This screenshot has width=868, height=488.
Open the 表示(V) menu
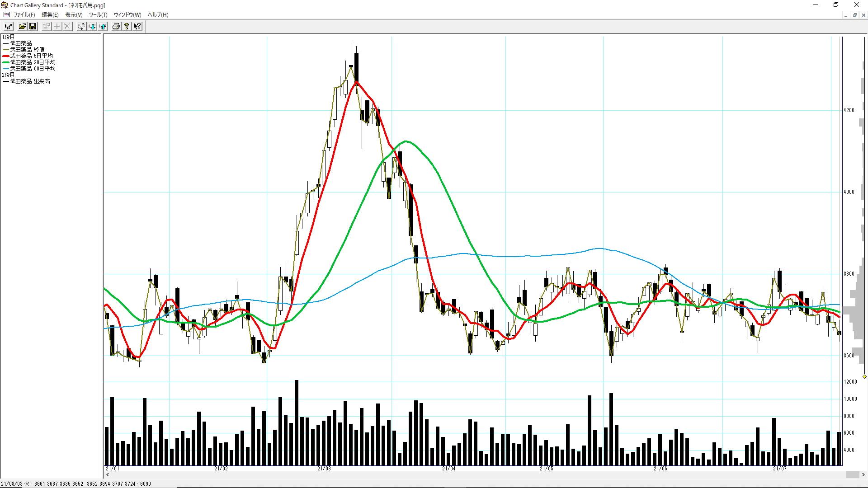[x=74, y=14]
